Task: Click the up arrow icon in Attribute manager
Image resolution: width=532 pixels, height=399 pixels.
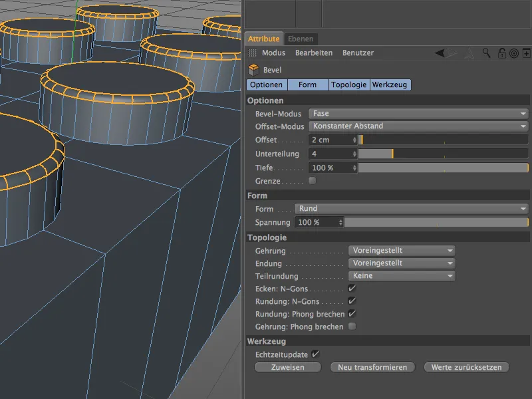Action: 469,53
